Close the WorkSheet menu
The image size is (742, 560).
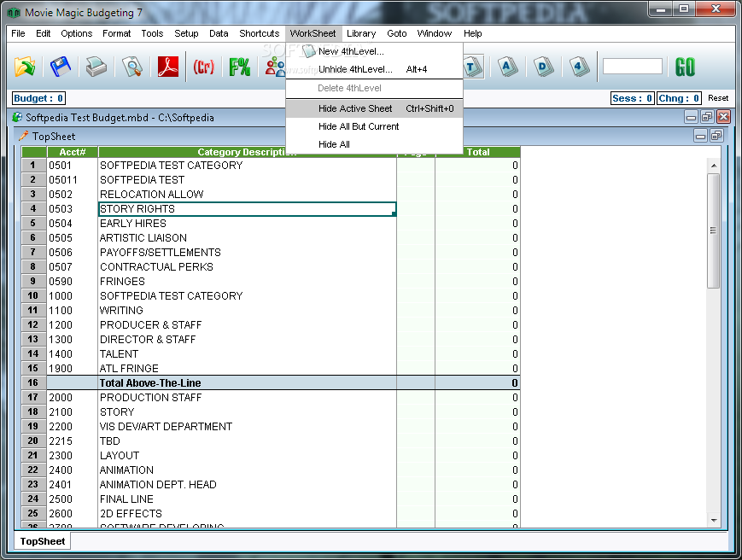pyautogui.click(x=313, y=33)
